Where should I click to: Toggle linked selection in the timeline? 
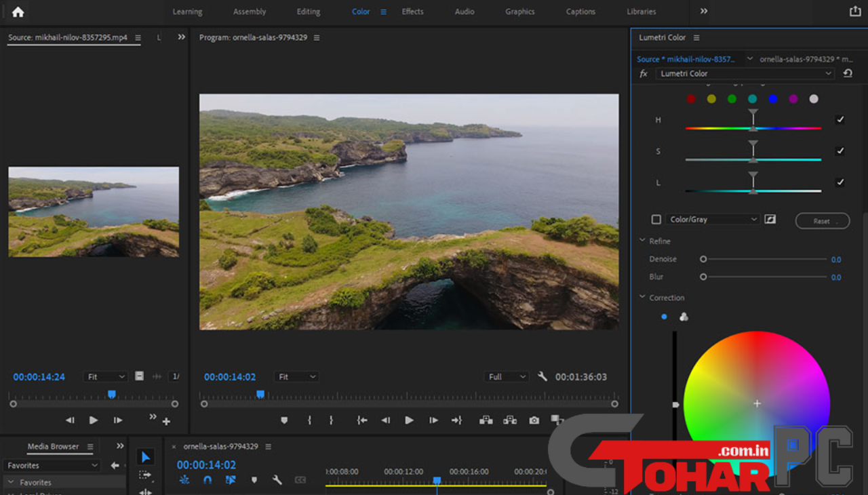pos(231,479)
